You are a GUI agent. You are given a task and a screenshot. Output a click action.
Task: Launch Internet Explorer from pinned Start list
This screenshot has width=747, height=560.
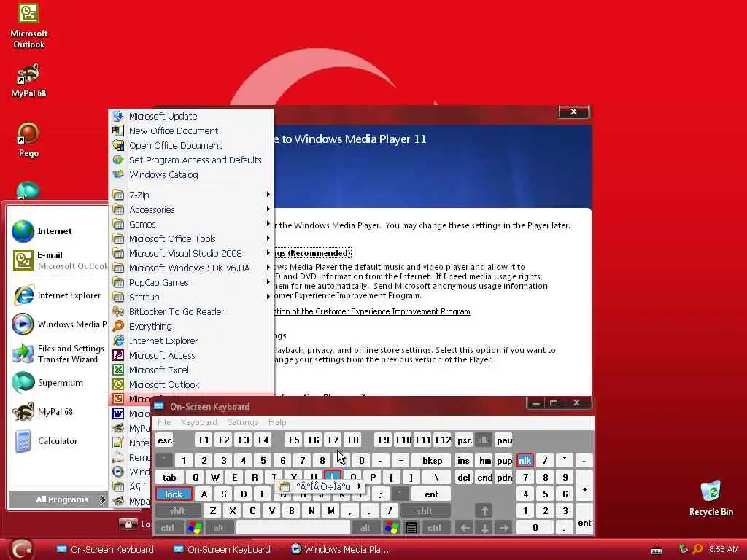tap(57, 295)
